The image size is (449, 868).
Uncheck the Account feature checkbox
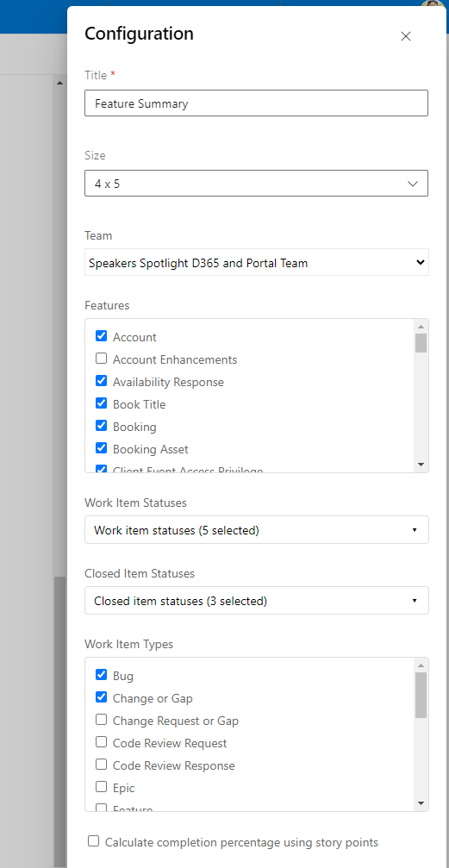click(x=102, y=335)
